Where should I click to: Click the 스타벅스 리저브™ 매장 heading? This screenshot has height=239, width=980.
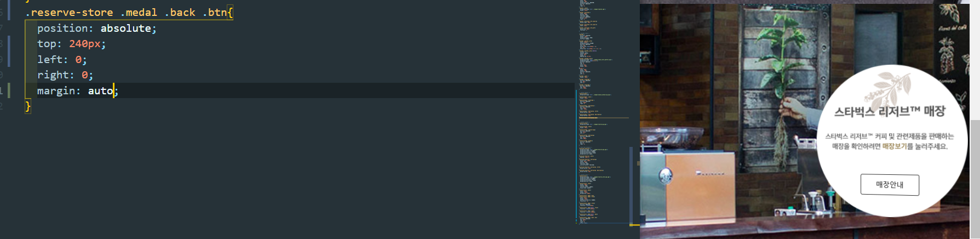pyautogui.click(x=890, y=111)
